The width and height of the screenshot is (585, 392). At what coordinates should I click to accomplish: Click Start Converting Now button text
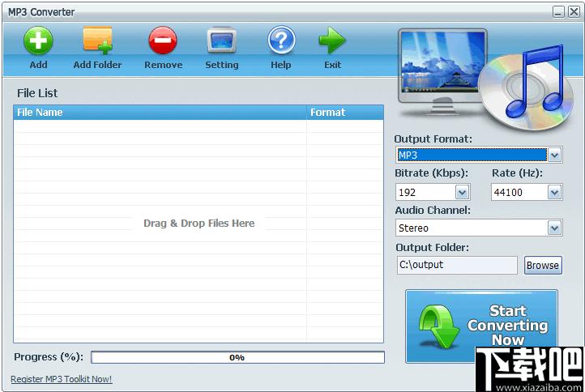(x=508, y=326)
